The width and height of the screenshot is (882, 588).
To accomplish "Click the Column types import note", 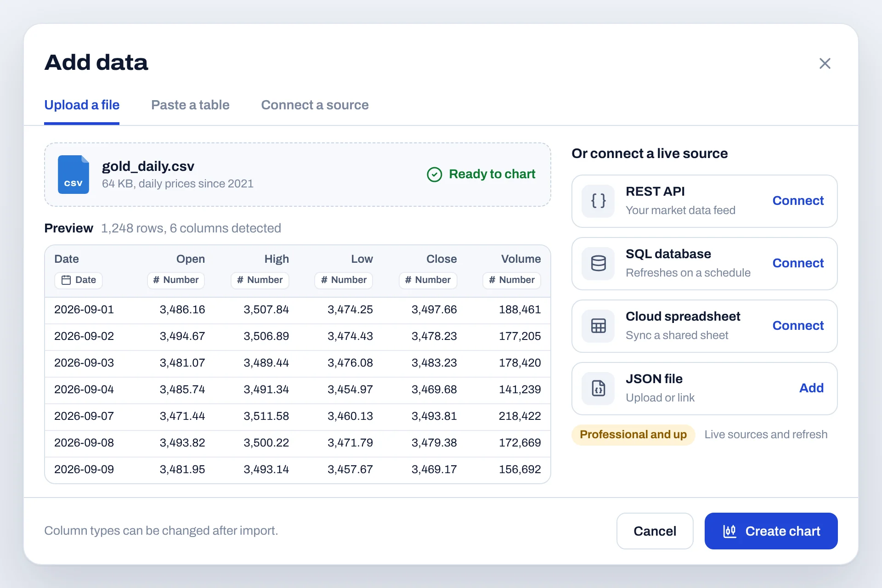I will 161,531.
